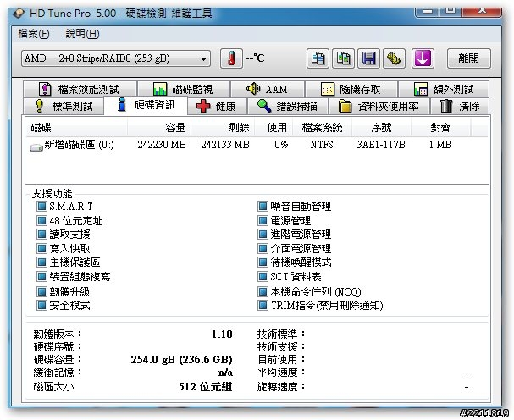Screen dimensions: 514x420
Task: Select the 新增磁碟區 (U:) row
Action: (257, 145)
